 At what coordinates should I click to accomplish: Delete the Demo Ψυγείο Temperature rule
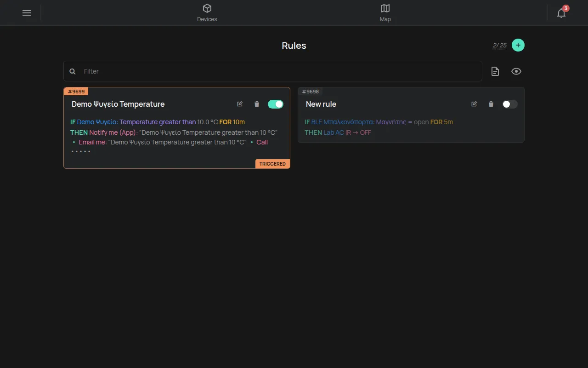click(257, 104)
